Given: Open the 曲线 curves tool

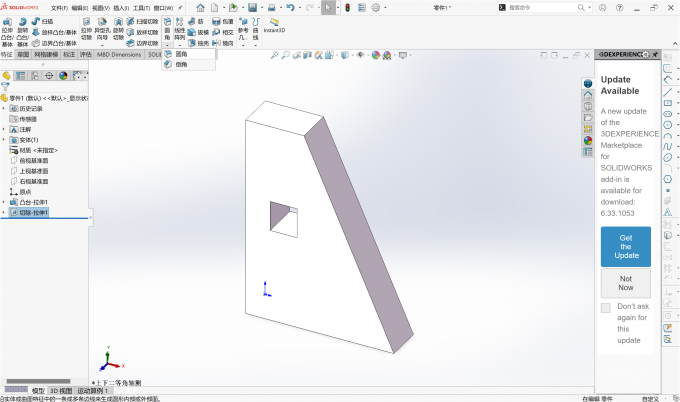Looking at the screenshot, I should point(256,29).
